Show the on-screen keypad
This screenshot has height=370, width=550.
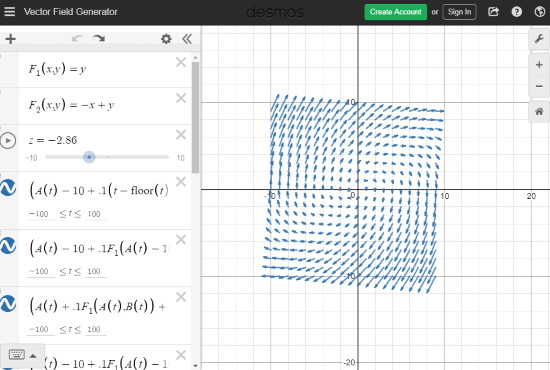point(16,355)
